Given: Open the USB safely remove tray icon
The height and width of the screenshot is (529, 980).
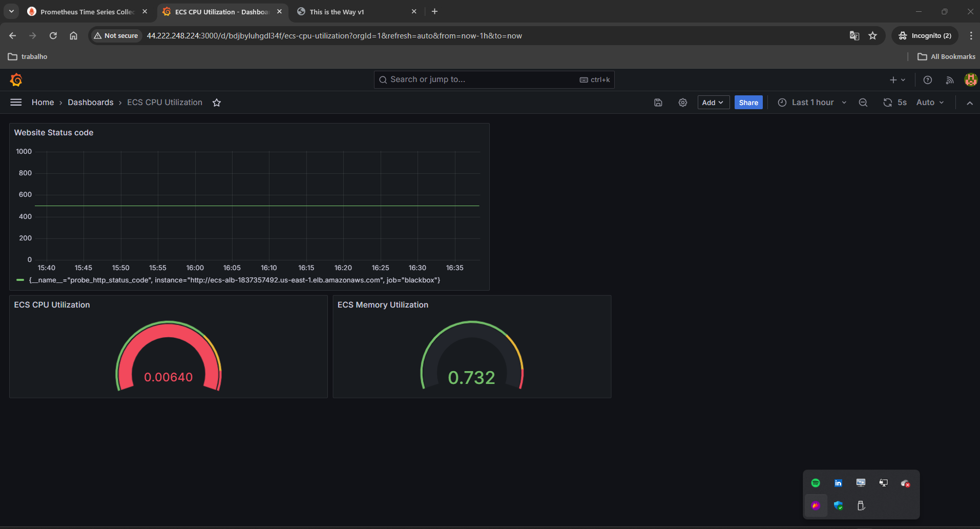Looking at the screenshot, I should (861, 505).
